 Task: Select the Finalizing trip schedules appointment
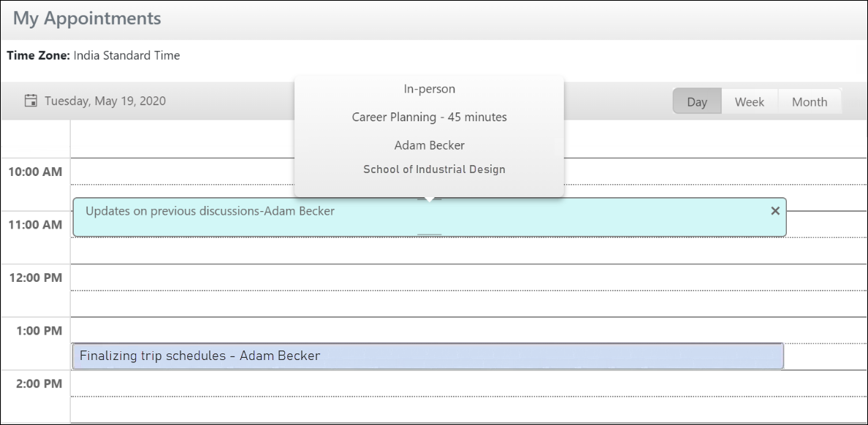tap(199, 356)
